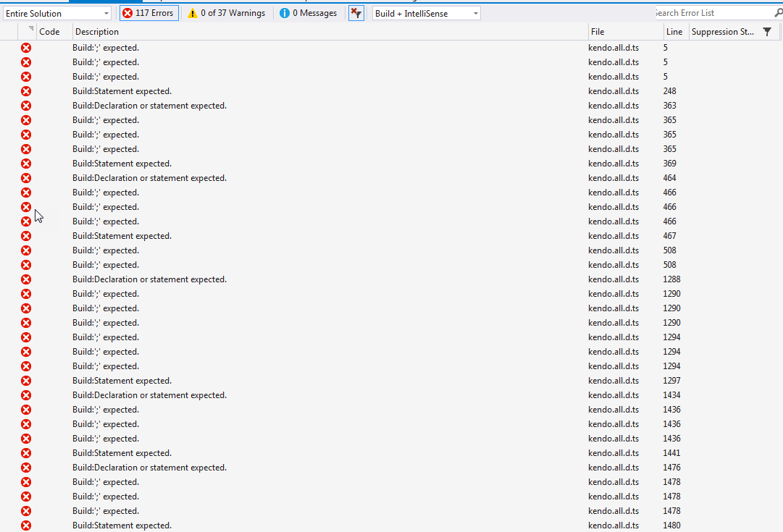Click the error icon on line 467 row
The image size is (783, 532).
26,236
